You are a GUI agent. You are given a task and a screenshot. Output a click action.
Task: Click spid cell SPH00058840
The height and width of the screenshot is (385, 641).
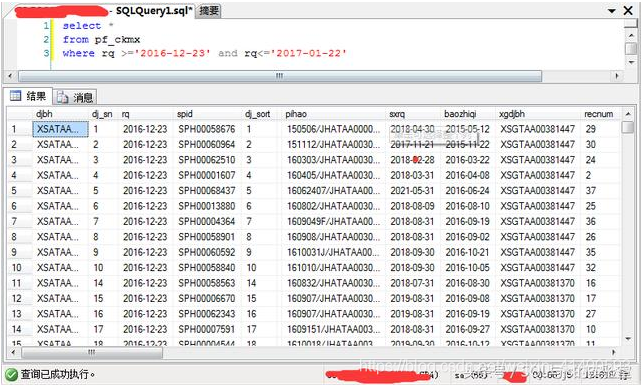(x=207, y=268)
